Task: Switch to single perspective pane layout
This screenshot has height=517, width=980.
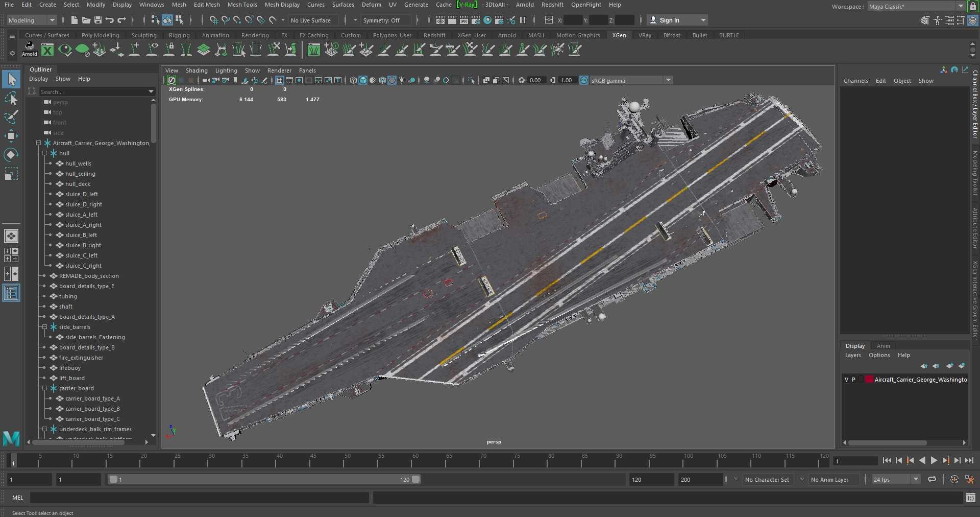Action: click(11, 236)
